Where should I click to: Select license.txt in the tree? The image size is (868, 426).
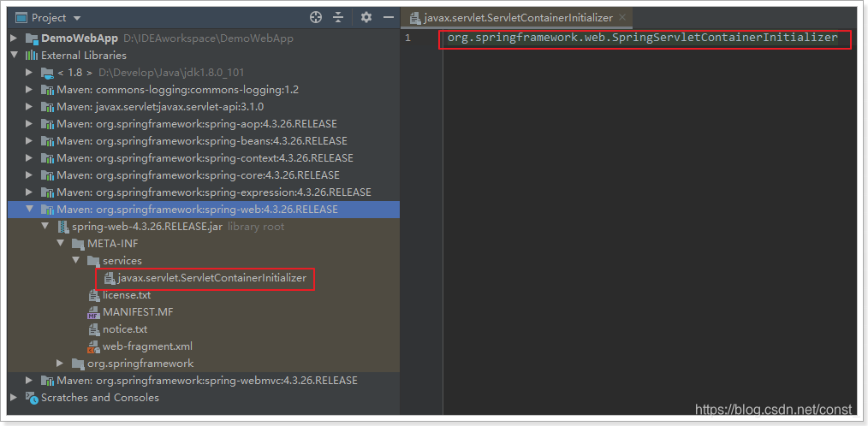coord(127,295)
